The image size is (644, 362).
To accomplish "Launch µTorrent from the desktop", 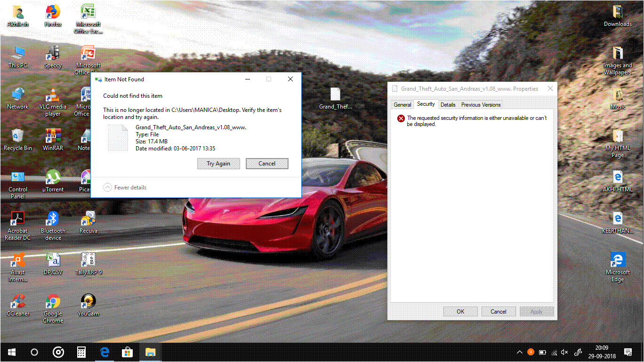I will pyautogui.click(x=53, y=181).
